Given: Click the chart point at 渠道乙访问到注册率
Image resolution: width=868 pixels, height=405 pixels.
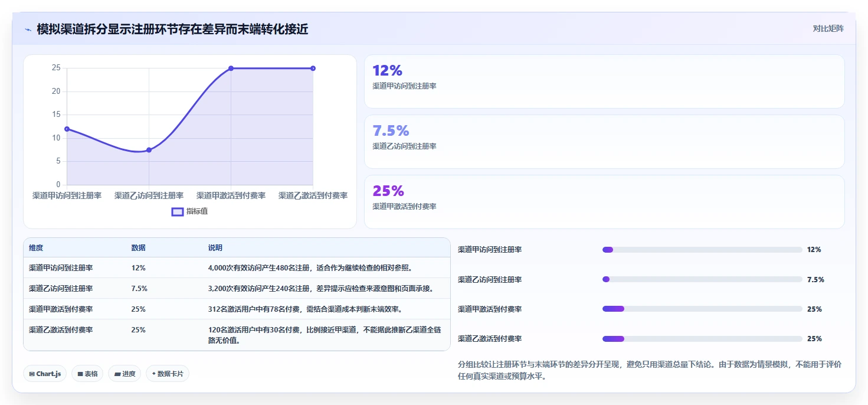Looking at the screenshot, I should [x=149, y=150].
